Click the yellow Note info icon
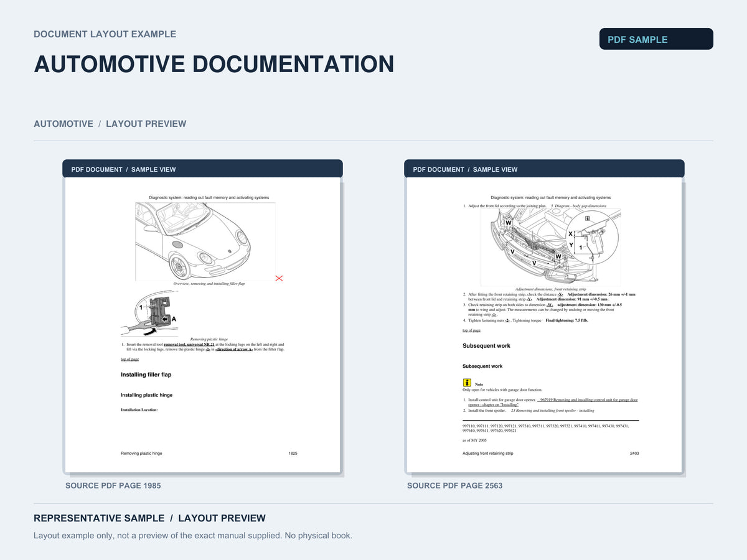Viewport: 747px width, 560px height. [467, 383]
